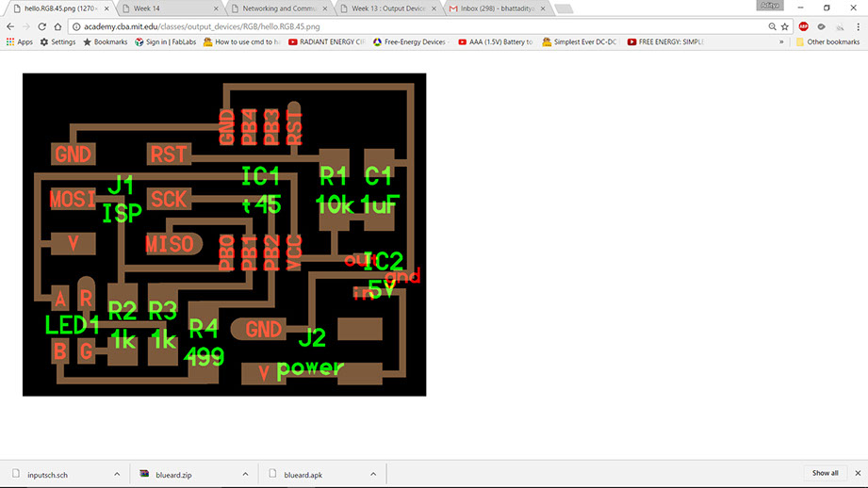The width and height of the screenshot is (868, 488).
Task: Close the Networking and Communication tab
Action: 325,8
